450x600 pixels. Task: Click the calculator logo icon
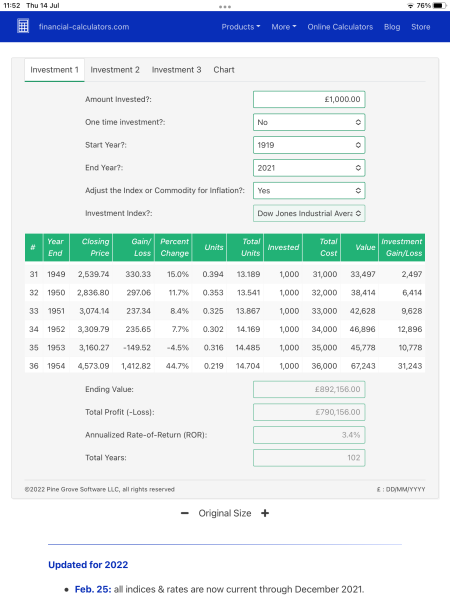click(23, 26)
